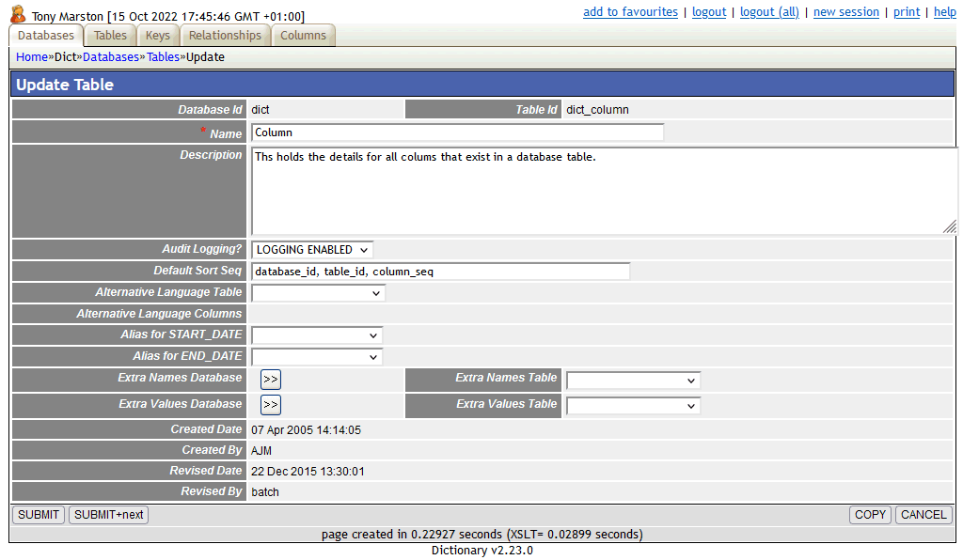Open the Audit Logging dropdown
The height and width of the screenshot is (560, 963).
(311, 249)
